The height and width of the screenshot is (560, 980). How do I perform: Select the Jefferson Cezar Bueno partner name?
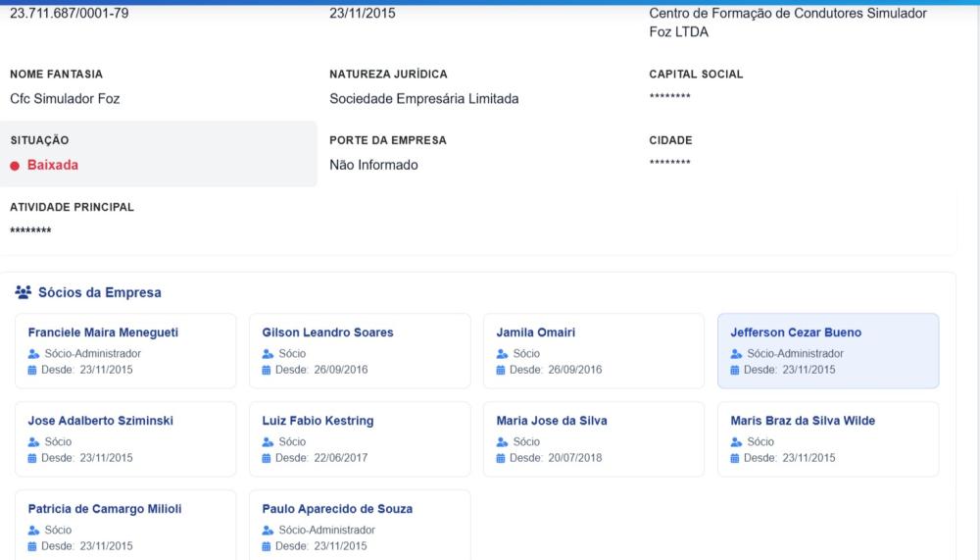click(x=796, y=332)
